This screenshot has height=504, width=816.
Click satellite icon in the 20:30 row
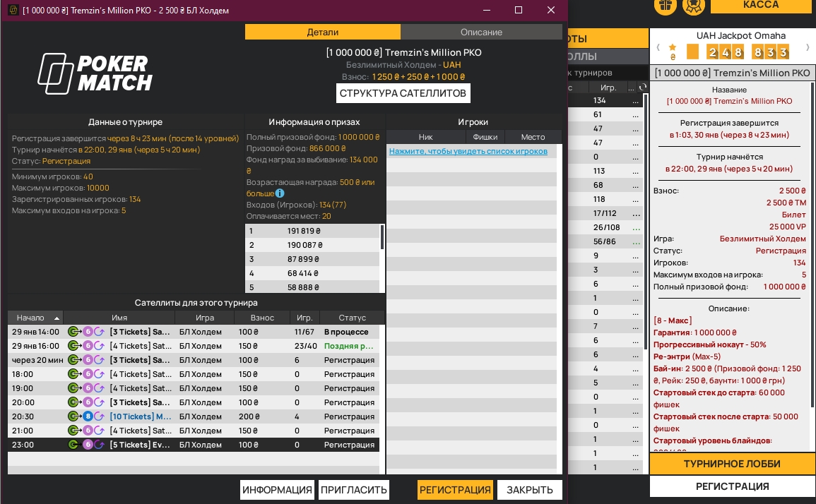click(x=74, y=416)
